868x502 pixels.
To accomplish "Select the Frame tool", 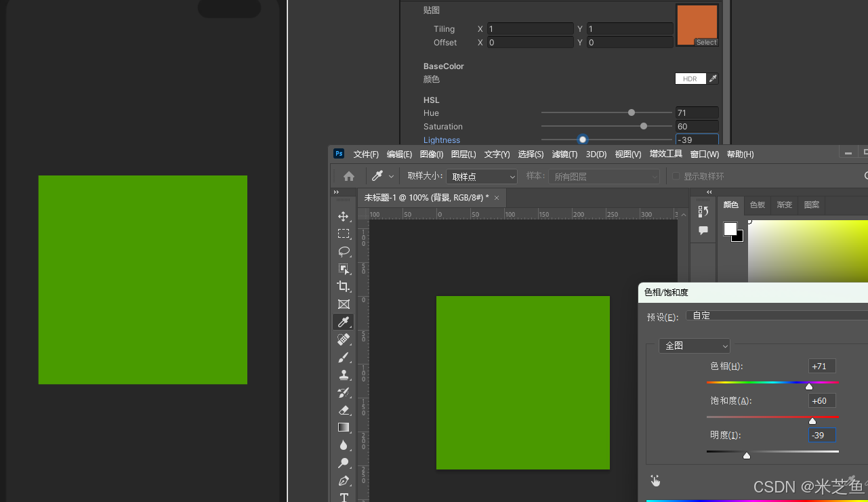I will 344,304.
